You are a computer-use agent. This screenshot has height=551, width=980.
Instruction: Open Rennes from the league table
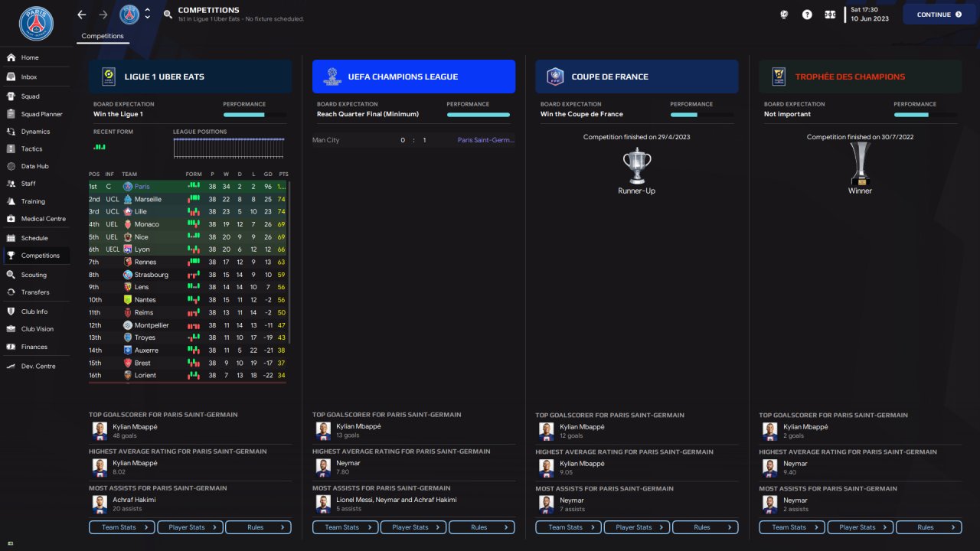pos(145,262)
